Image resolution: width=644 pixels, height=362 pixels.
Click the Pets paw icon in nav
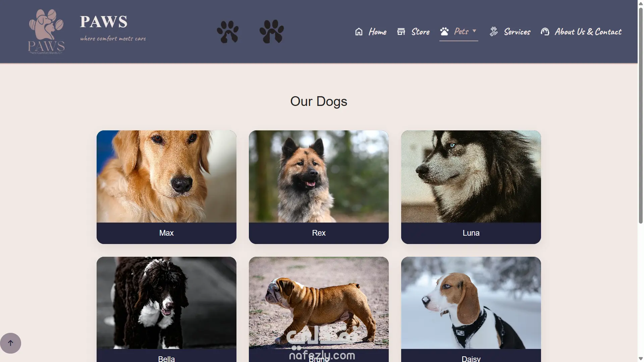point(444,31)
